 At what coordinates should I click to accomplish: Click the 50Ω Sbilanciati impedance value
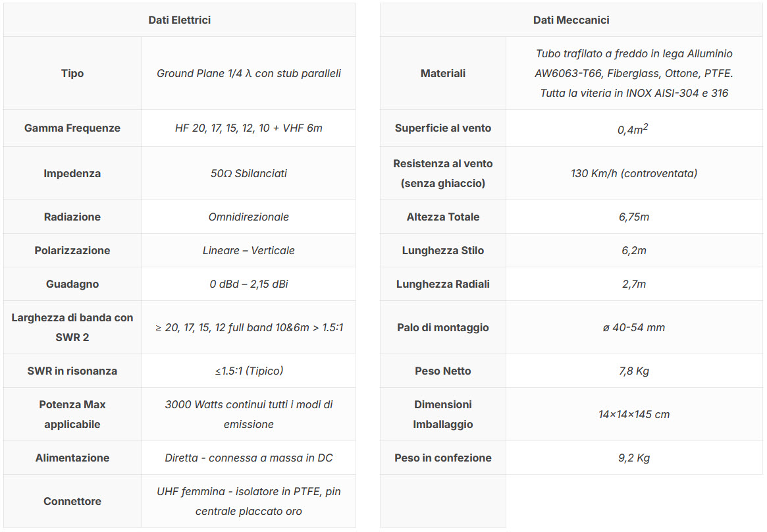pos(248,173)
